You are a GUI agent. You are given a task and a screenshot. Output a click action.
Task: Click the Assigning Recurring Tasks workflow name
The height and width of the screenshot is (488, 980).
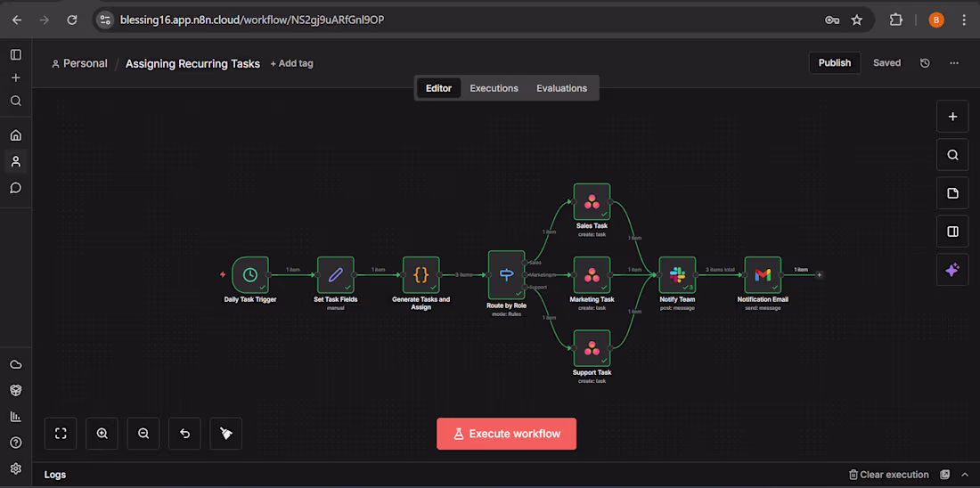tap(192, 64)
